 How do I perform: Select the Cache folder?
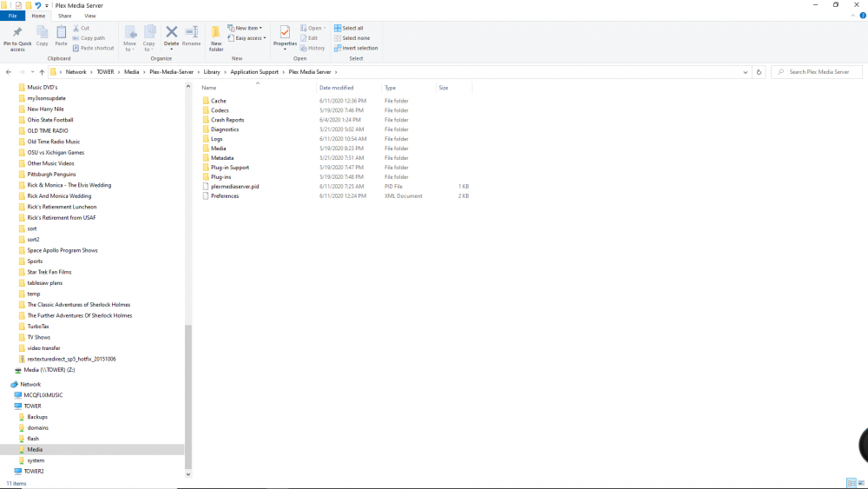pyautogui.click(x=219, y=101)
